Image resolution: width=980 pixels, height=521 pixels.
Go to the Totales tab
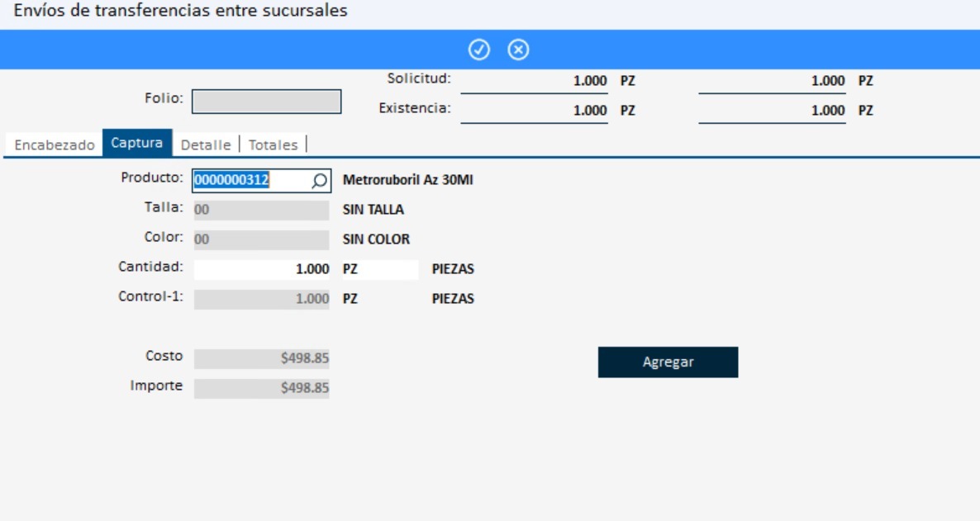click(x=273, y=144)
